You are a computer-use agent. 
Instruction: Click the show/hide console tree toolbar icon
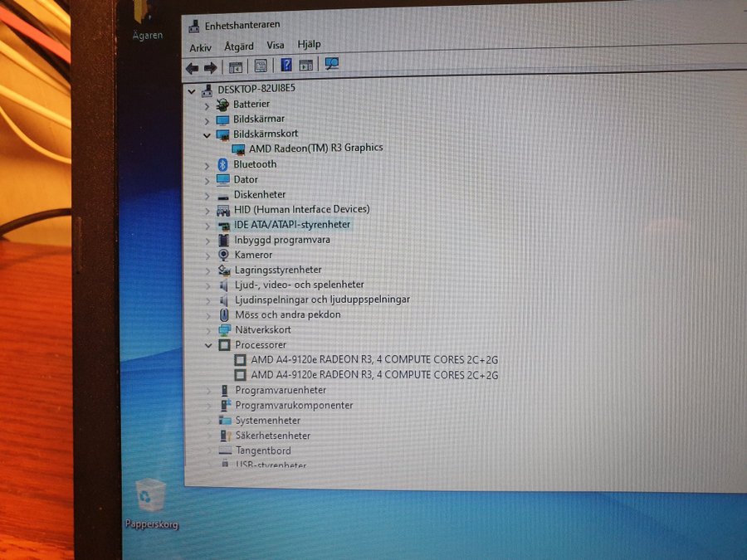tap(236, 66)
